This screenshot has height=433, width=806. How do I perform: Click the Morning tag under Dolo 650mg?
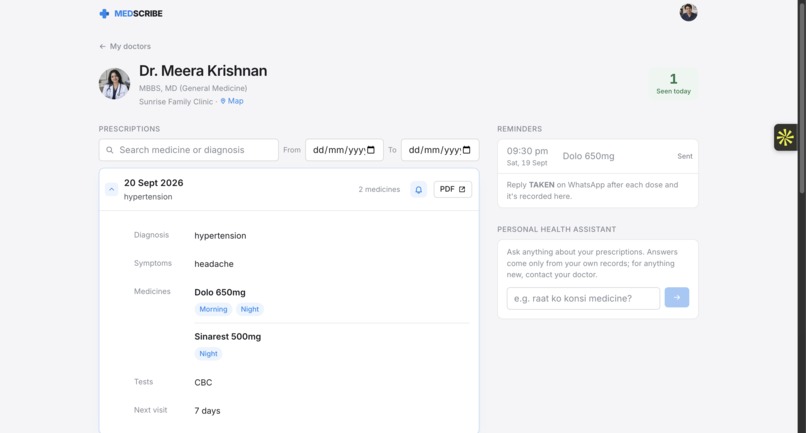213,309
